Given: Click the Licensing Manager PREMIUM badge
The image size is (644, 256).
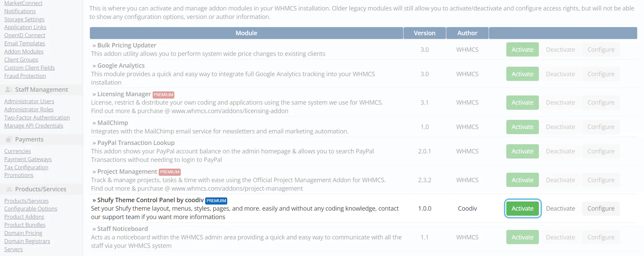Looking at the screenshot, I should pos(163,95).
